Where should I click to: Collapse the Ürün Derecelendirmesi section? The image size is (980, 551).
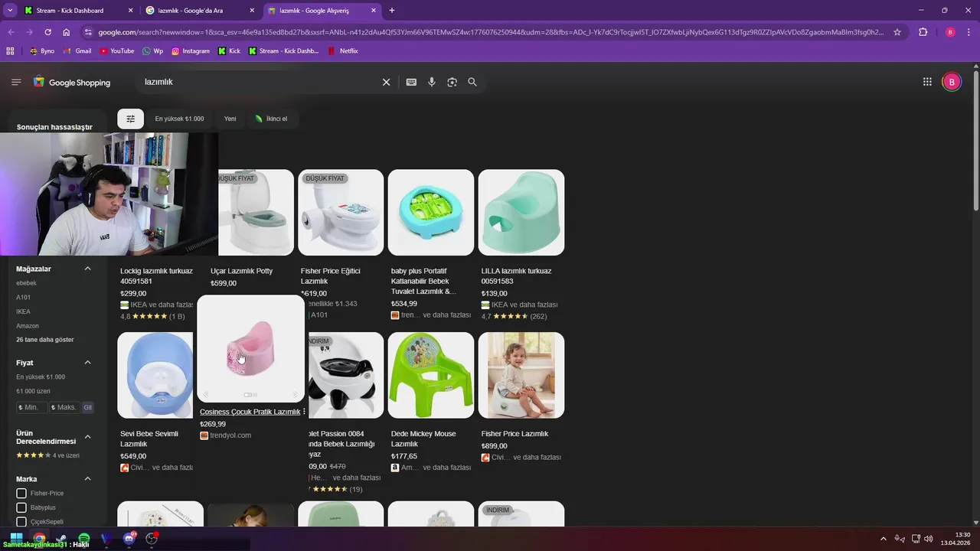pyautogui.click(x=87, y=437)
